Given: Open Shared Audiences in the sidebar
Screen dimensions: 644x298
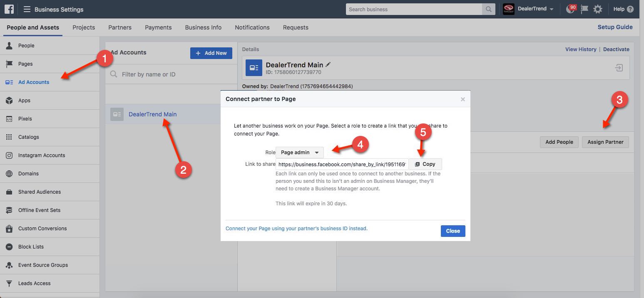Looking at the screenshot, I should pyautogui.click(x=50, y=192).
